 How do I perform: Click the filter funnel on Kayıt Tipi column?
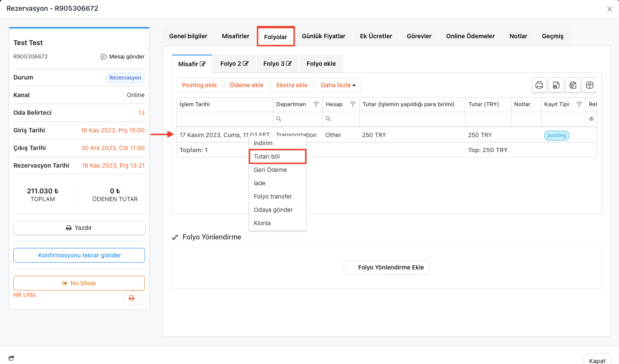pos(579,104)
